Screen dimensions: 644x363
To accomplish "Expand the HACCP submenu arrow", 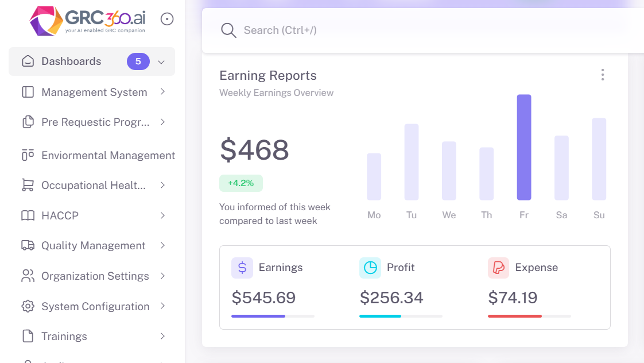I will (x=163, y=215).
